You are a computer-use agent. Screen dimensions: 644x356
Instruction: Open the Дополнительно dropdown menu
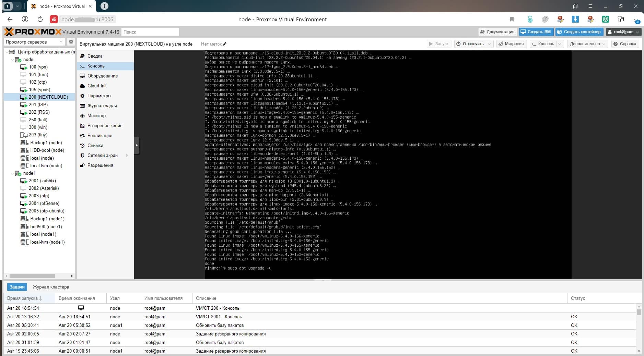point(587,44)
